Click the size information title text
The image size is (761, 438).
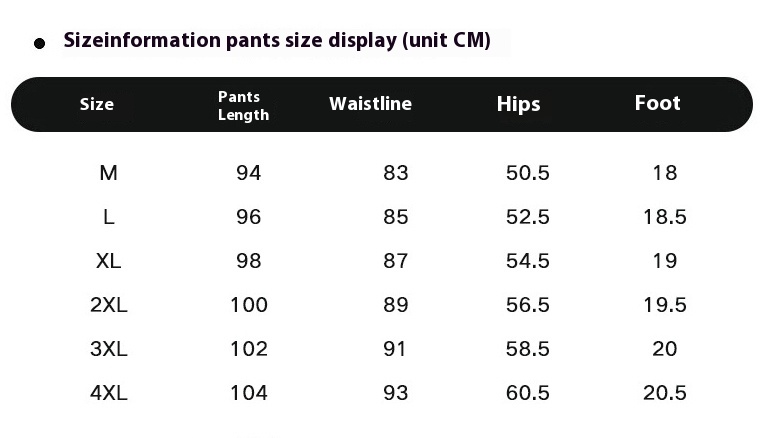coord(277,40)
